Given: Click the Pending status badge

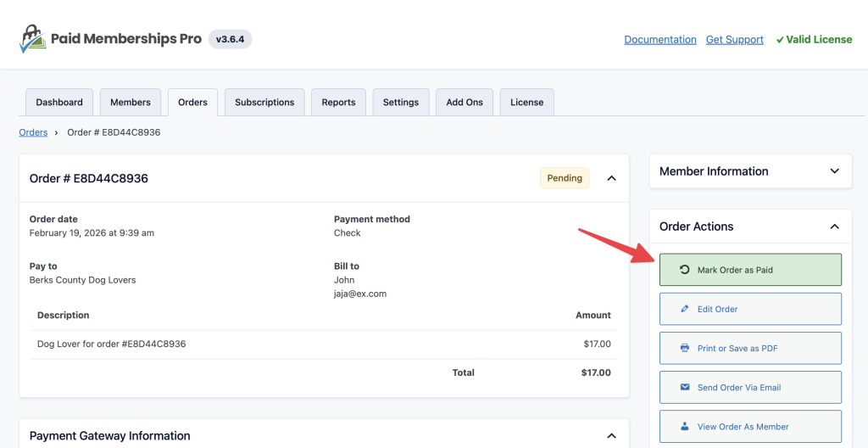Looking at the screenshot, I should 565,178.
